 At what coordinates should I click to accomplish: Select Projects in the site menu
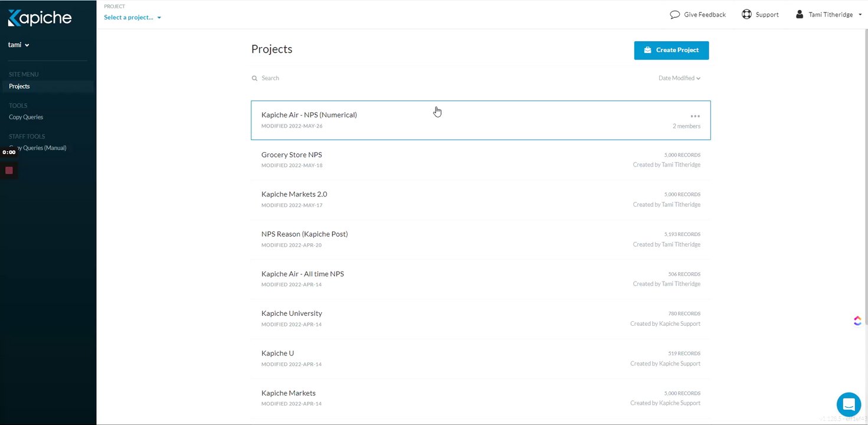pyautogui.click(x=19, y=86)
